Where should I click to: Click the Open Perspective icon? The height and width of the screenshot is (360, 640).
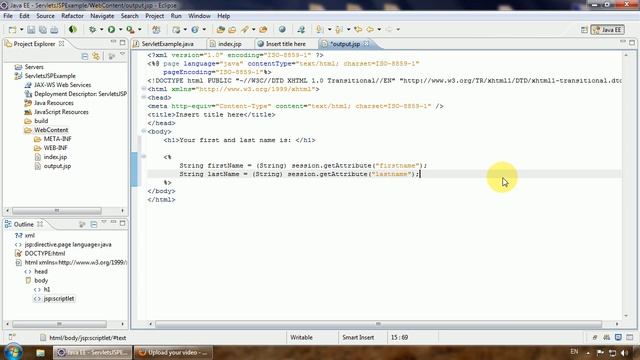(x=584, y=30)
